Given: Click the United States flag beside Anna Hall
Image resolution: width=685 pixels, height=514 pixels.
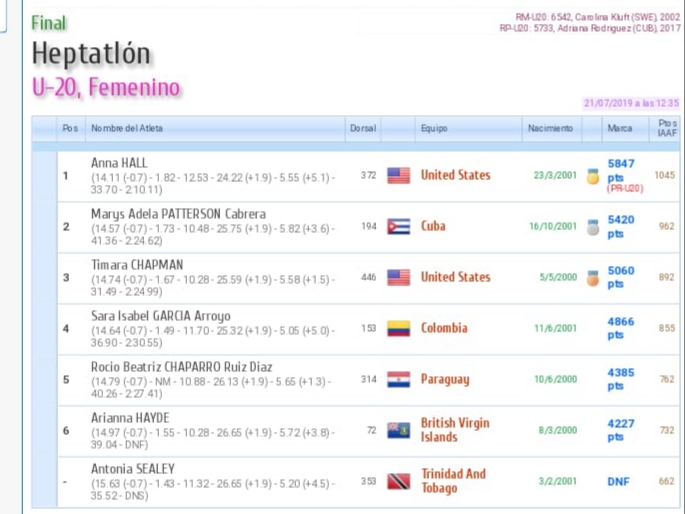Looking at the screenshot, I should (x=398, y=175).
